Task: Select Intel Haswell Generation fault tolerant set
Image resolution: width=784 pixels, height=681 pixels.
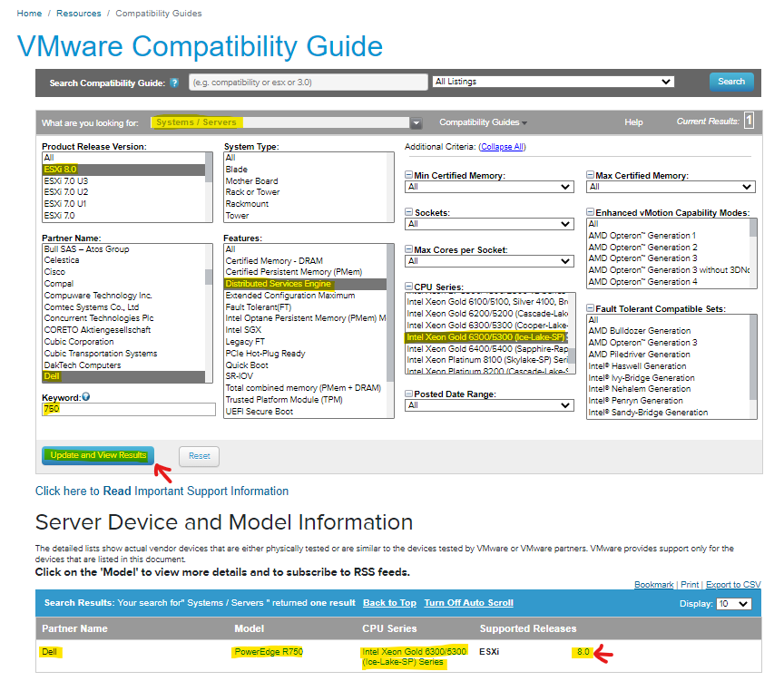Action: tap(669, 366)
